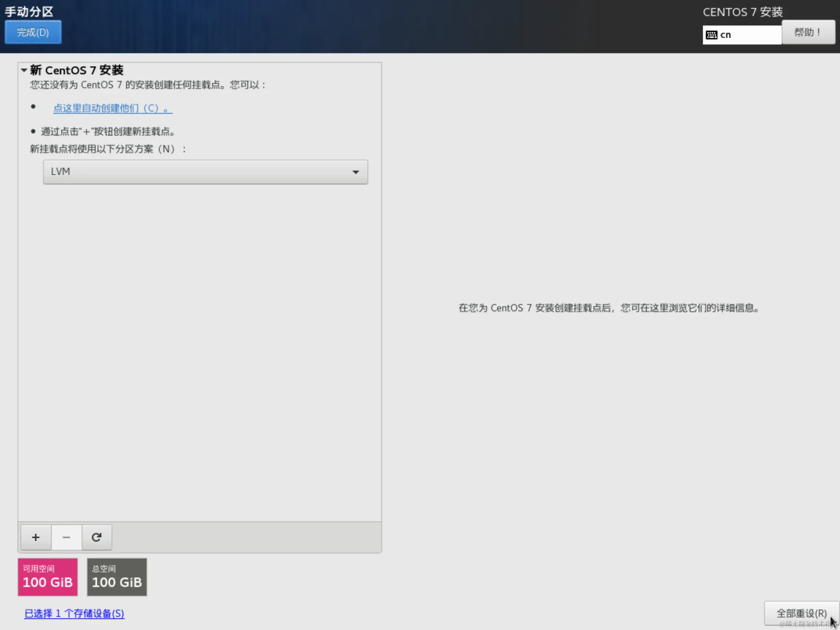The height and width of the screenshot is (630, 840).
Task: Open the LVM partitioning scheme dropdown
Action: coord(205,172)
